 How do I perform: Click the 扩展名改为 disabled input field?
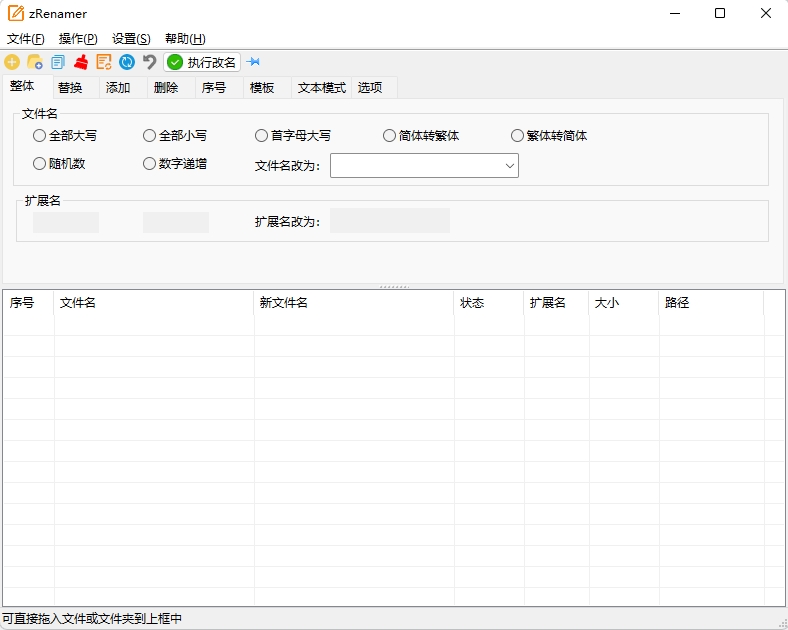[x=389, y=221]
